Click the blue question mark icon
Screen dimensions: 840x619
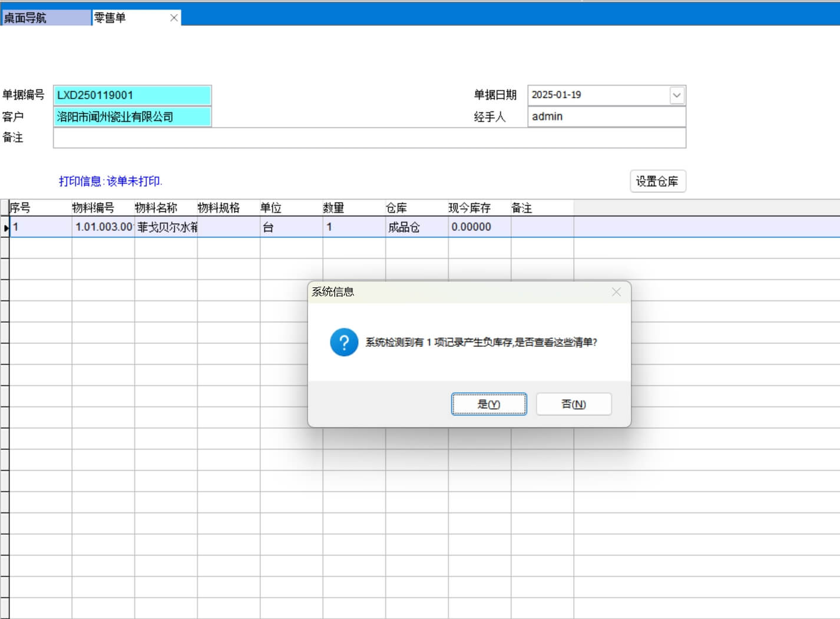coord(344,342)
